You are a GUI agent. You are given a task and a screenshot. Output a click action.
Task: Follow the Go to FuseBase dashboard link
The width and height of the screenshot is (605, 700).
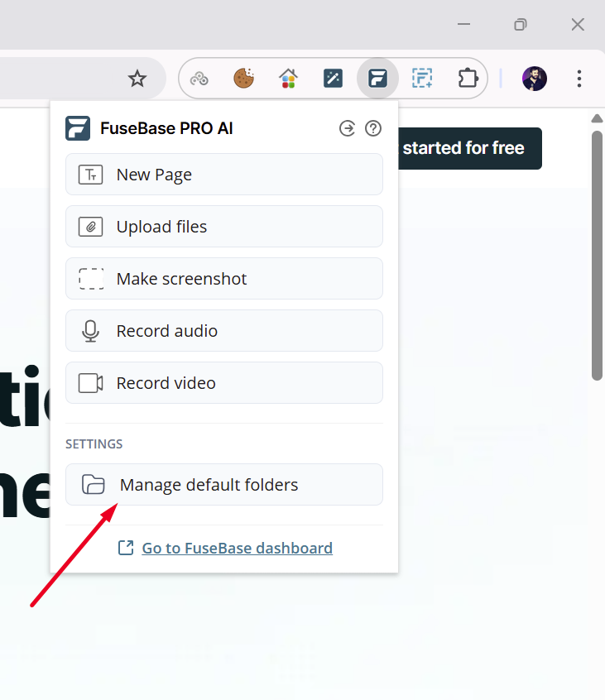coord(237,548)
